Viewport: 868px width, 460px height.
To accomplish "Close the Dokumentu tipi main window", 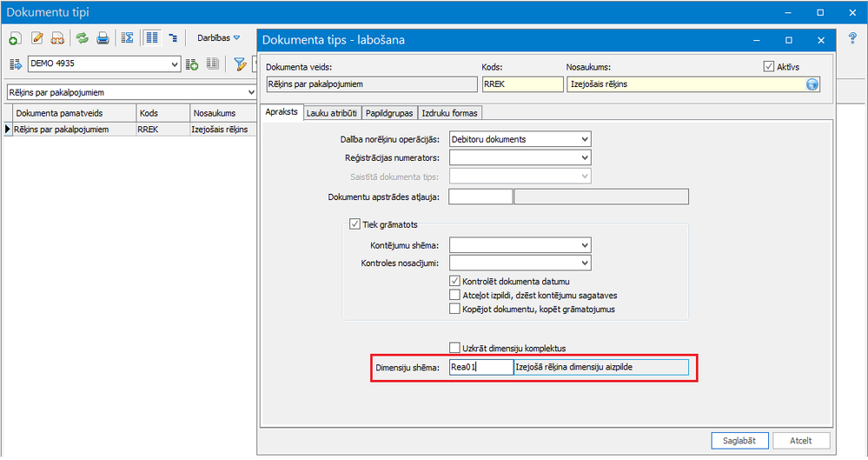I will click(852, 12).
